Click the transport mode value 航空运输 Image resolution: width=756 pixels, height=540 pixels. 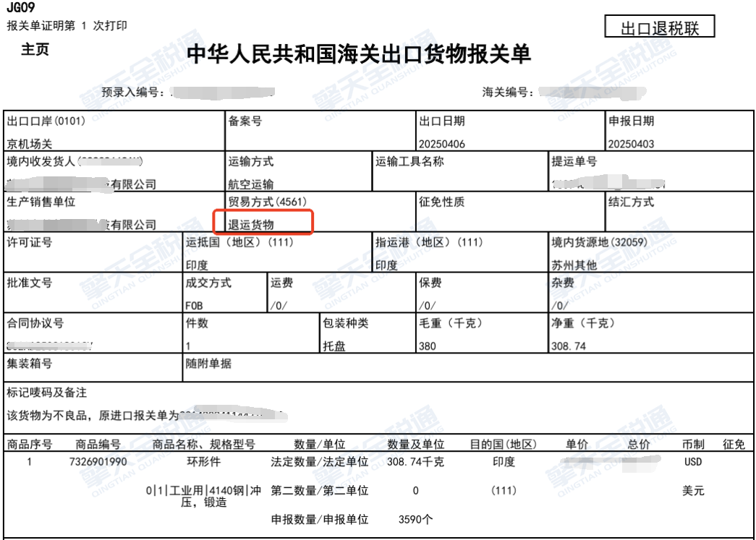click(251, 184)
